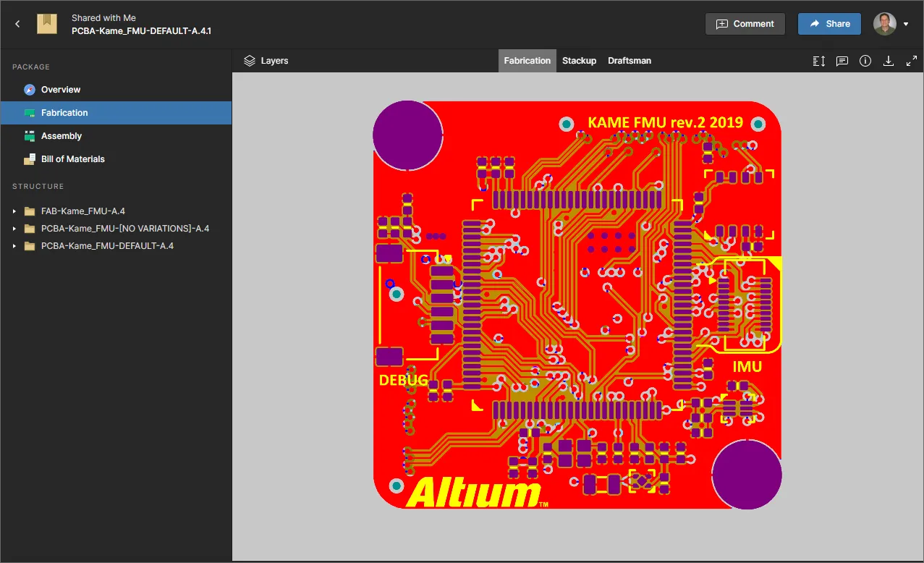Click the PCBA-Kame_FMU-DEFAULT-A.4 folder icon
The height and width of the screenshot is (563, 924).
coord(30,246)
